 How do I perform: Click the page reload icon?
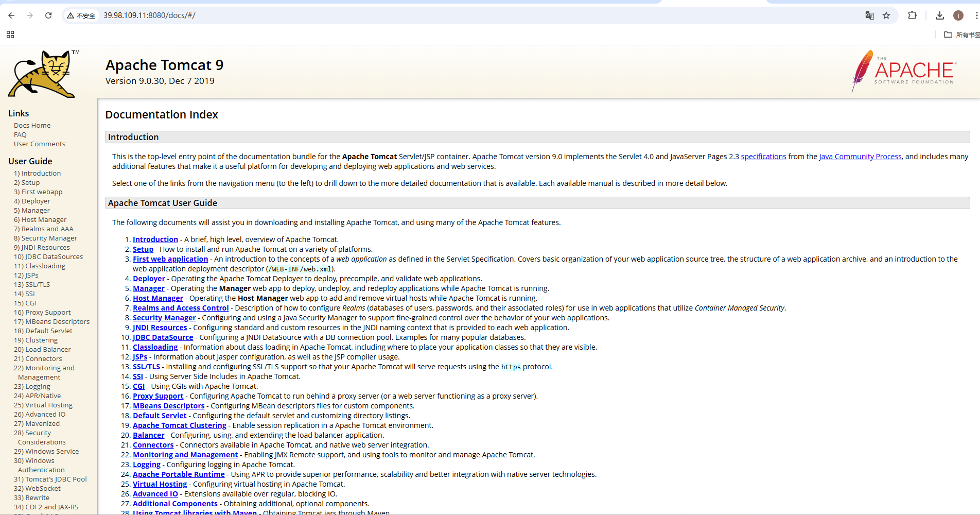pos(48,15)
